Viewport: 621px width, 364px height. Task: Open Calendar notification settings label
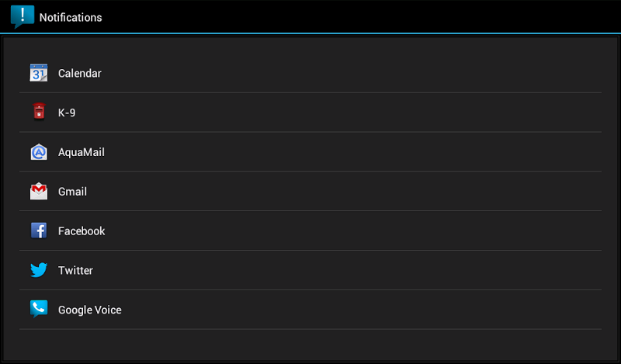click(80, 73)
